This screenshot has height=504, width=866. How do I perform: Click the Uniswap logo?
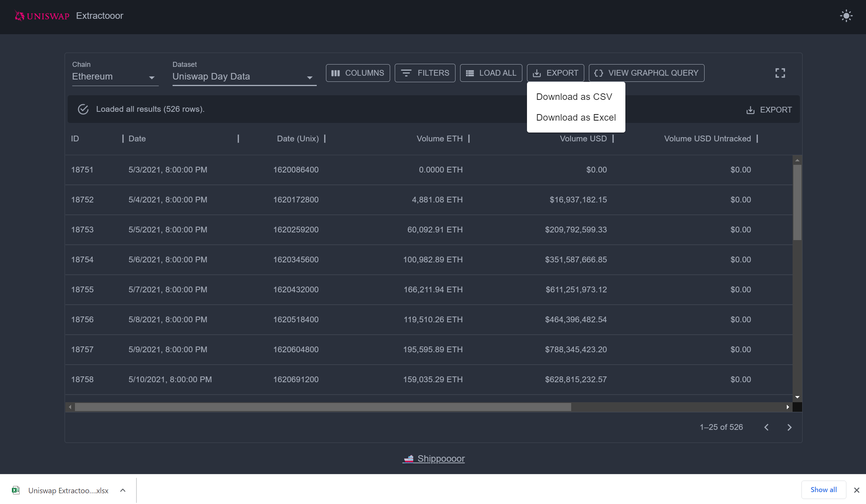coord(42,16)
